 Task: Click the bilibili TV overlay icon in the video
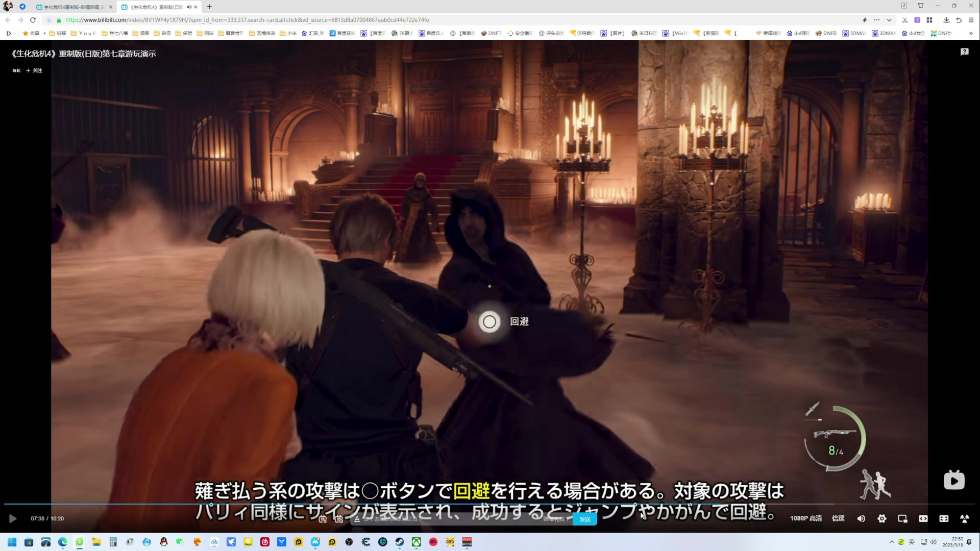(x=953, y=480)
